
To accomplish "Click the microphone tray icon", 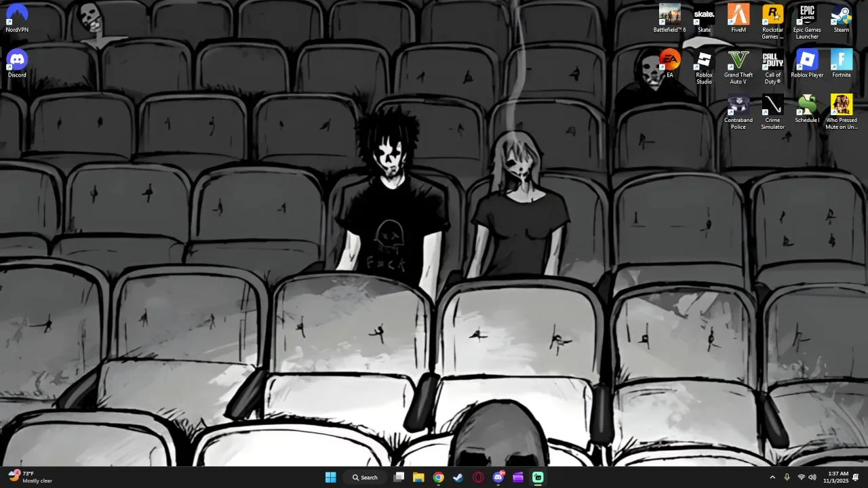I will 787,477.
